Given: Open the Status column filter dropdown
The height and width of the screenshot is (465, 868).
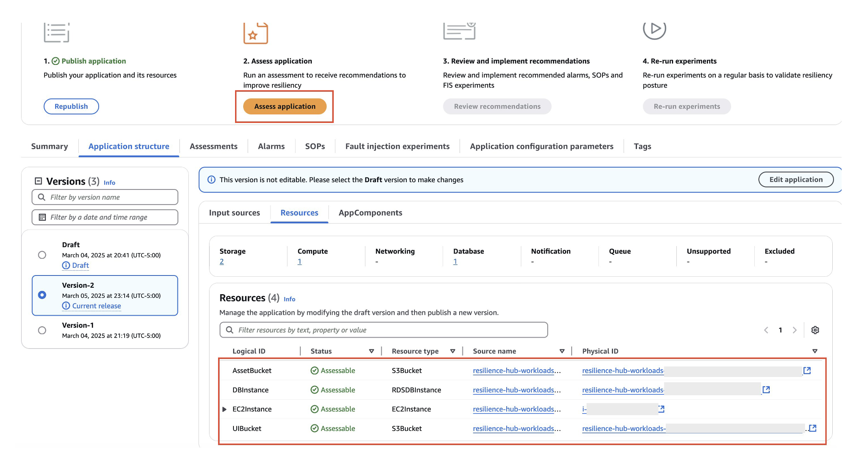Looking at the screenshot, I should pos(371,351).
